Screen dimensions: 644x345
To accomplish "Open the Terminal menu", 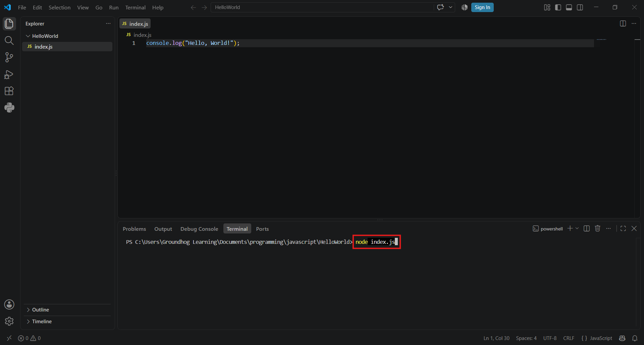I will 135,7.
